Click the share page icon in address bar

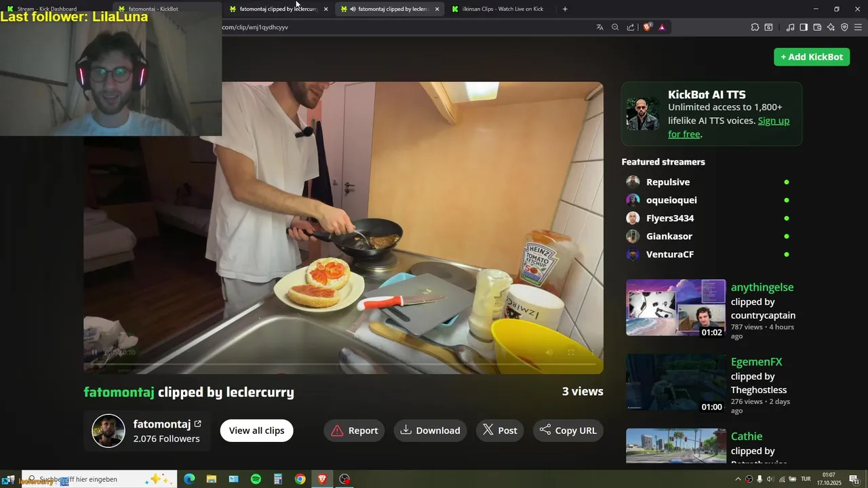[631, 27]
